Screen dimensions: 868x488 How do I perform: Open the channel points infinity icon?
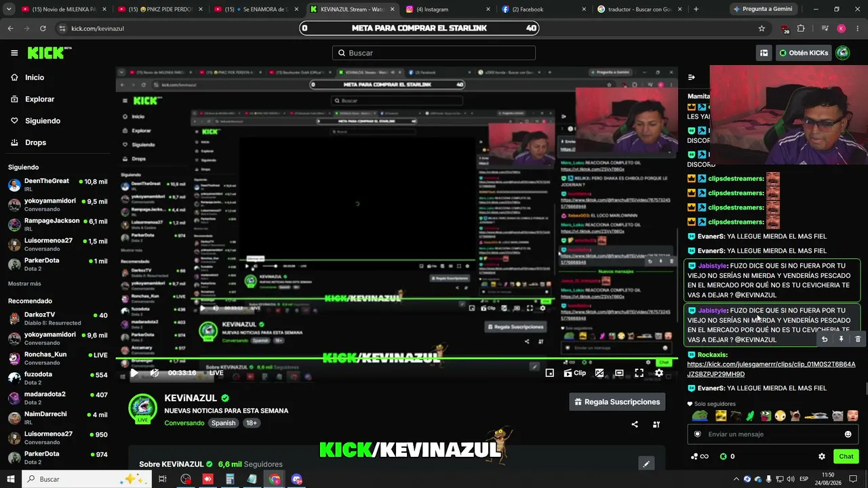(x=699, y=457)
